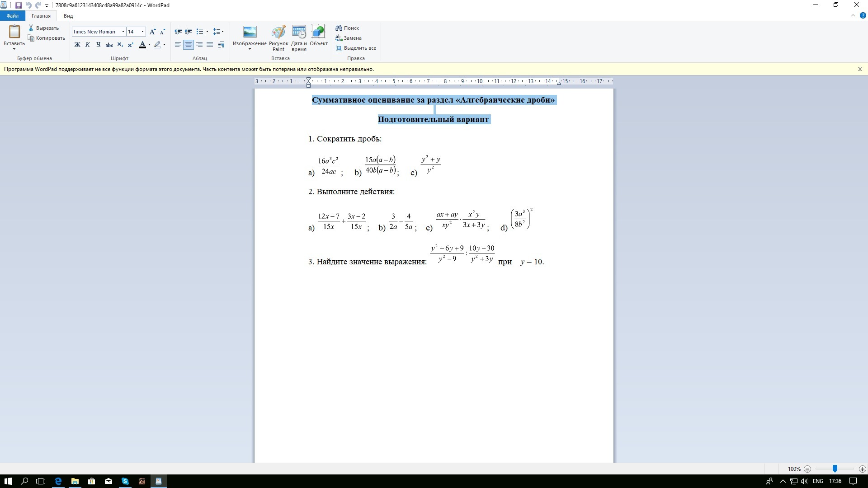This screenshot has width=868, height=488.
Task: Toggle bold (Ж) formatting
Action: click(x=77, y=45)
